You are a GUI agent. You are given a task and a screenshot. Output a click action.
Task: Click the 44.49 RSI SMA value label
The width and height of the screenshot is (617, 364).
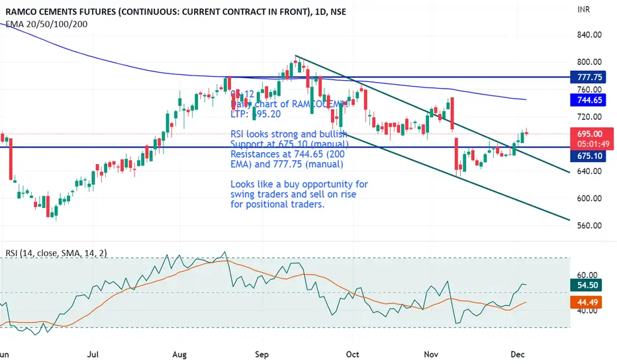[x=587, y=302]
